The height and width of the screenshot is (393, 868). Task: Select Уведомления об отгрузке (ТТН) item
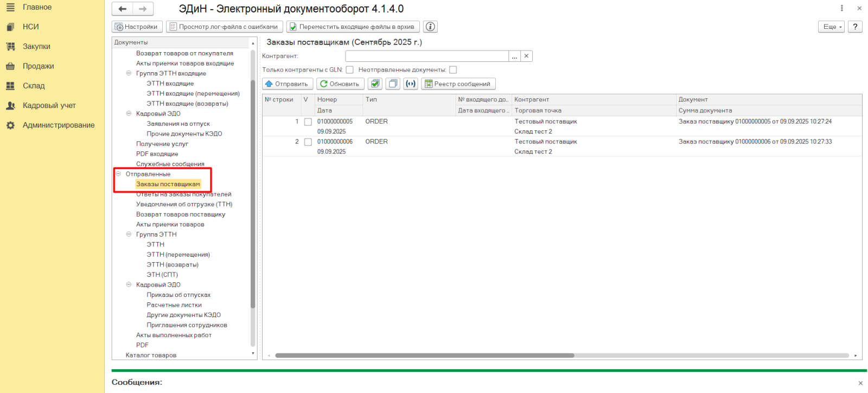click(x=184, y=204)
